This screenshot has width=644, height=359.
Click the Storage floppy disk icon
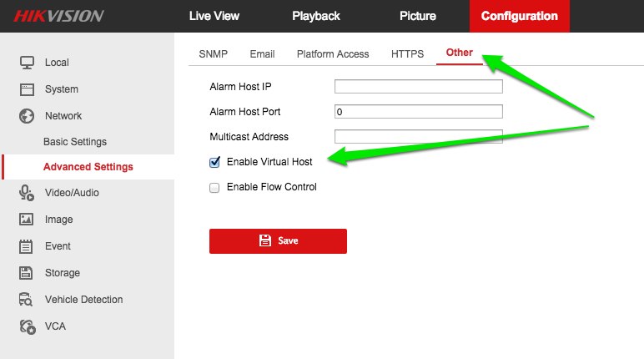pyautogui.click(x=27, y=273)
